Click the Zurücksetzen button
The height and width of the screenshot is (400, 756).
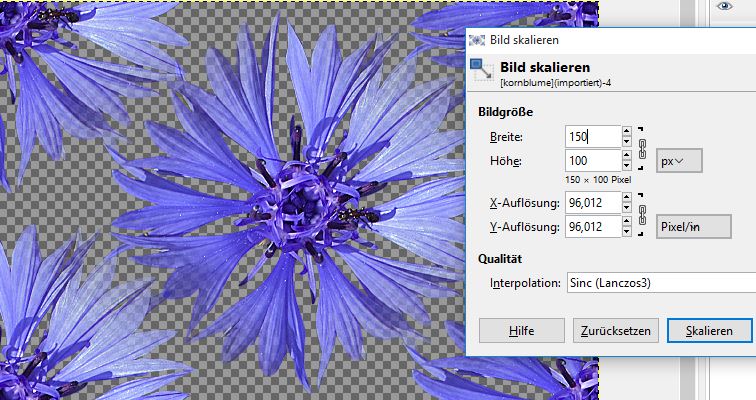tap(616, 331)
